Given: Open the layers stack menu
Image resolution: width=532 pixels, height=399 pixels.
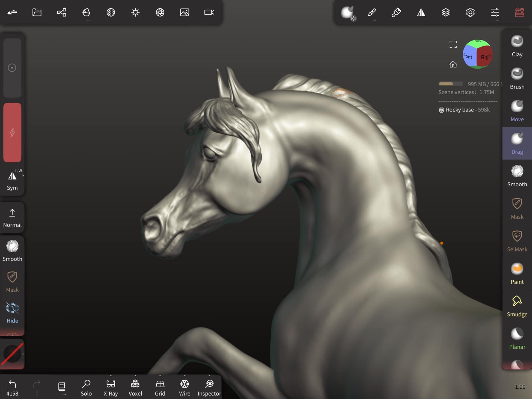Looking at the screenshot, I should click(446, 12).
